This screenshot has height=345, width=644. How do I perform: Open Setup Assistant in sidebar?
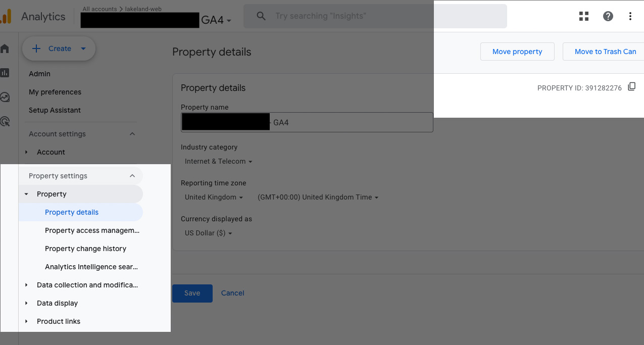pyautogui.click(x=55, y=110)
